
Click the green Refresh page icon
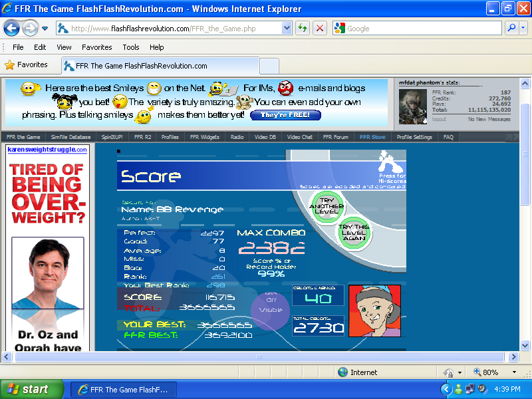pos(303,28)
